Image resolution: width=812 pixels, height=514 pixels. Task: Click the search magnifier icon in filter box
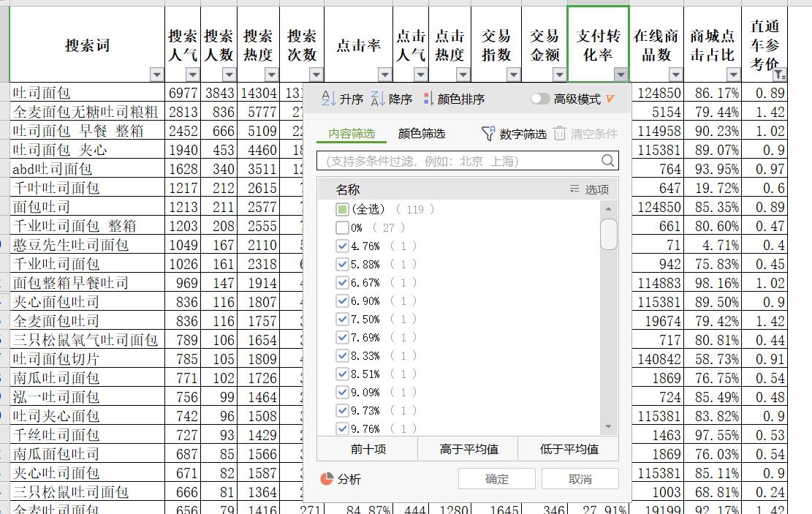608,161
